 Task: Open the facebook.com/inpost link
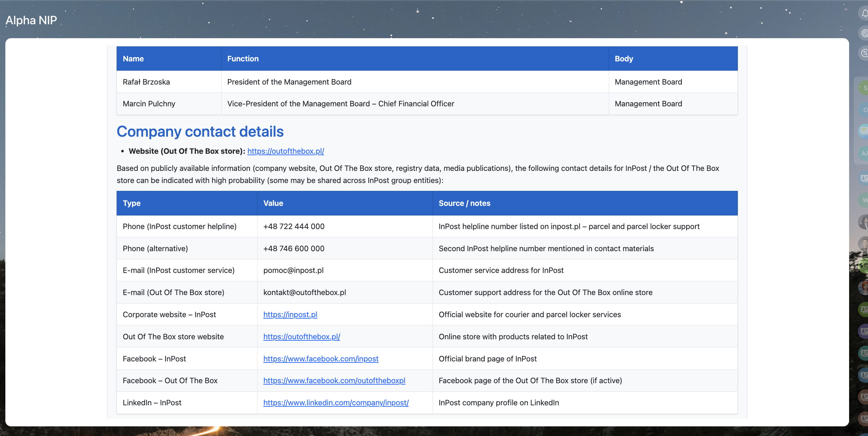pyautogui.click(x=321, y=359)
